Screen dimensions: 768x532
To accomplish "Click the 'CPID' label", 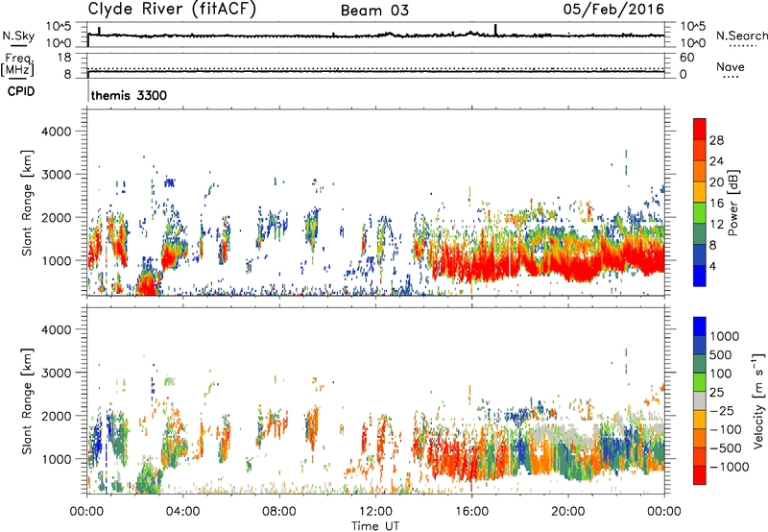I will (21, 91).
